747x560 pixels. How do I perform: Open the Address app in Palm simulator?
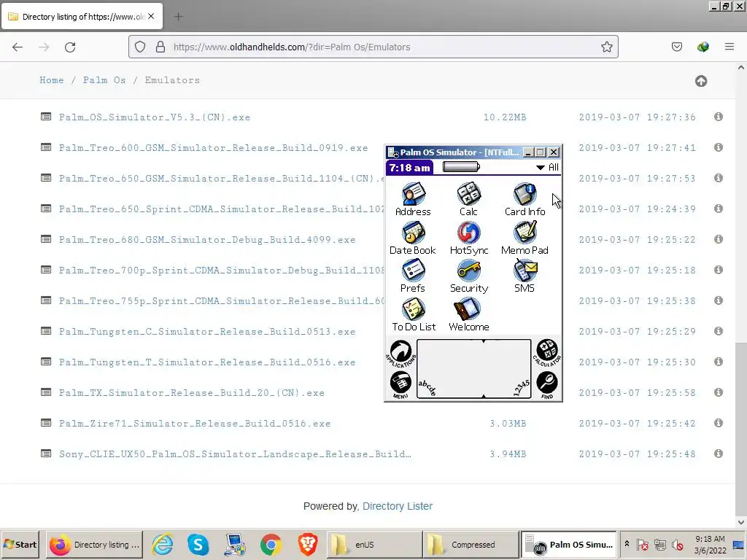[x=413, y=200]
